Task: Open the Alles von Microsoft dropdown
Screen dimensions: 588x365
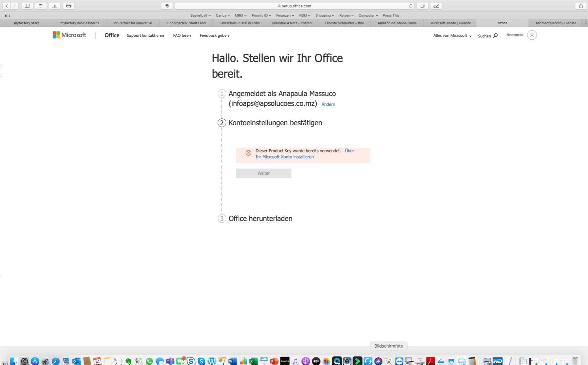Action: tap(452, 35)
